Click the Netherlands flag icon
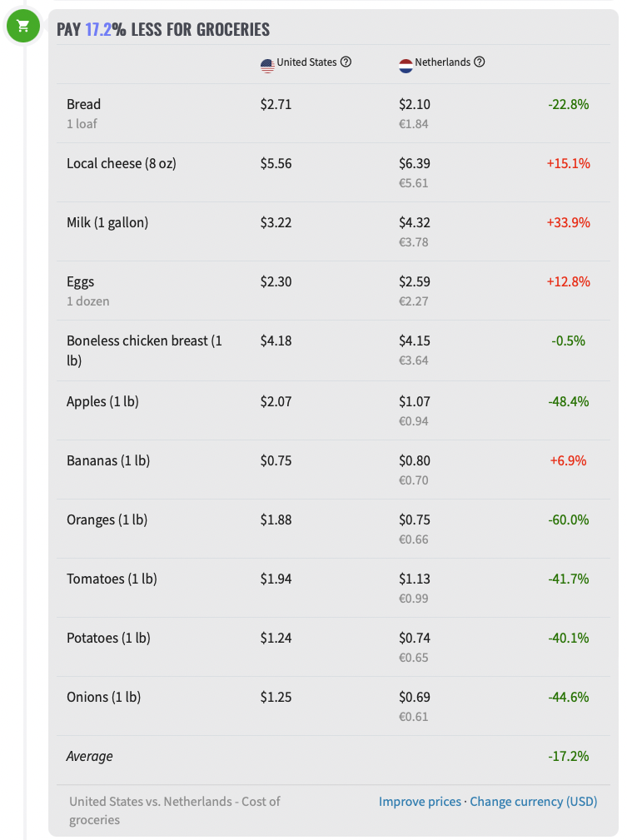Screen dimensions: 627x840 pos(406,63)
